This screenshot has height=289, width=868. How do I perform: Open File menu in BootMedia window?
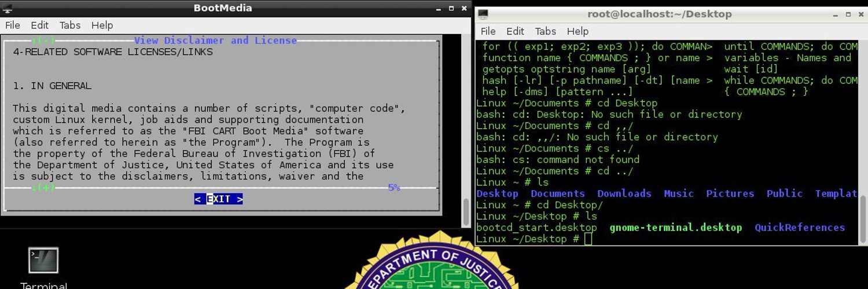point(12,25)
